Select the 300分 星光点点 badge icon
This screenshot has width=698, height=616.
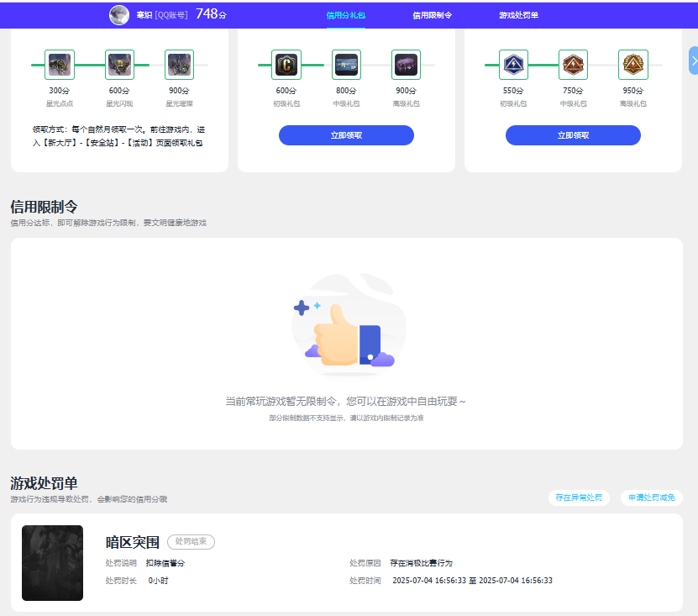tap(59, 64)
